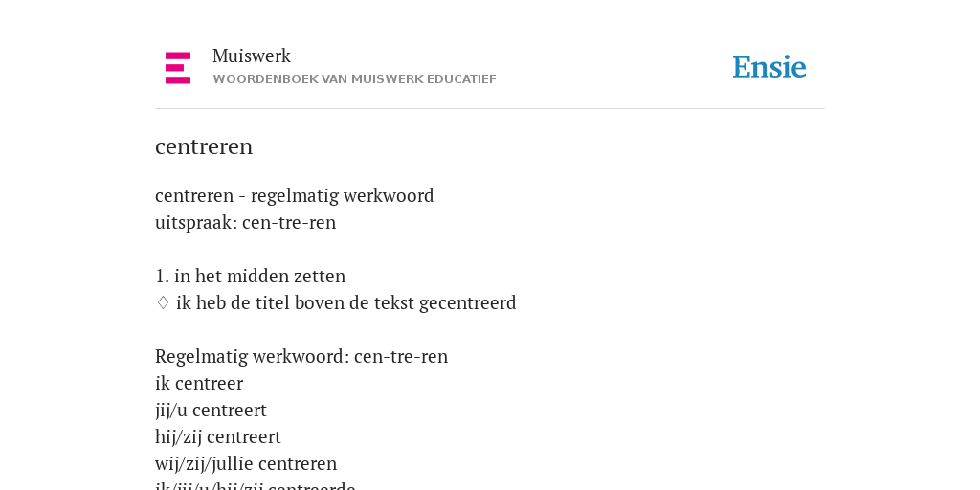
Task: Click example sentence about titel gecentreerd
Action: (x=346, y=303)
